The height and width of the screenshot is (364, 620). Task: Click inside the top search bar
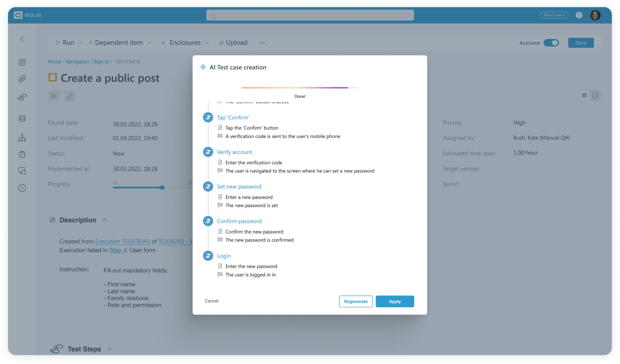coord(310,15)
